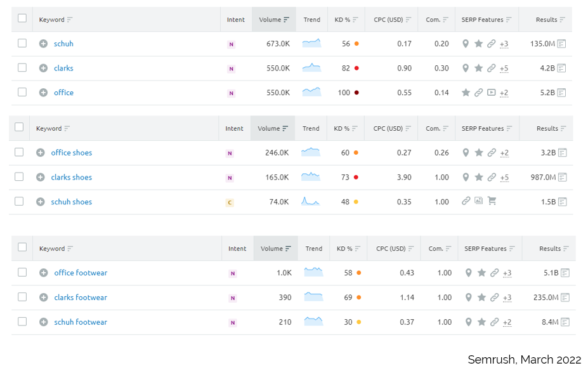588x368 pixels.
Task: Tick the checkbox for the clarks row
Action: pyautogui.click(x=22, y=67)
